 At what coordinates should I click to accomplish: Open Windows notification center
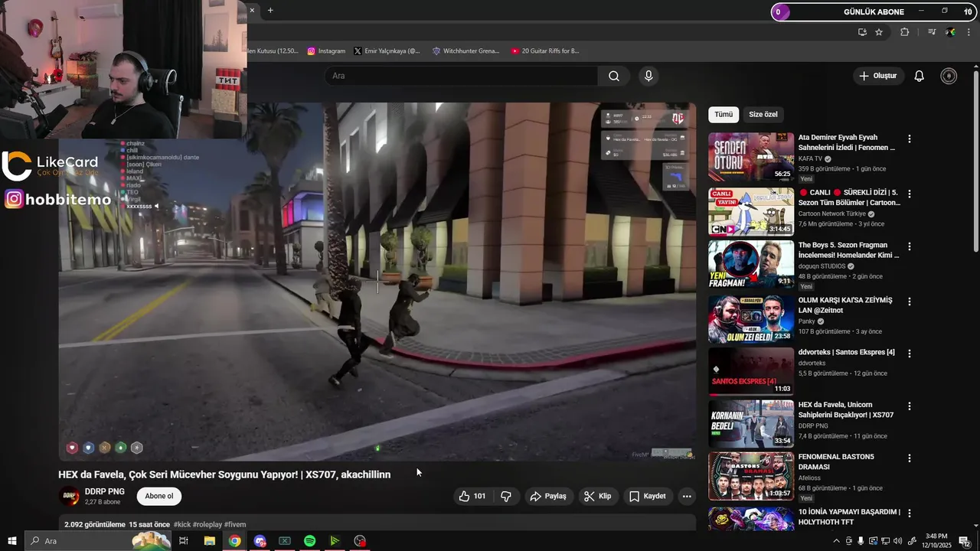(x=965, y=541)
